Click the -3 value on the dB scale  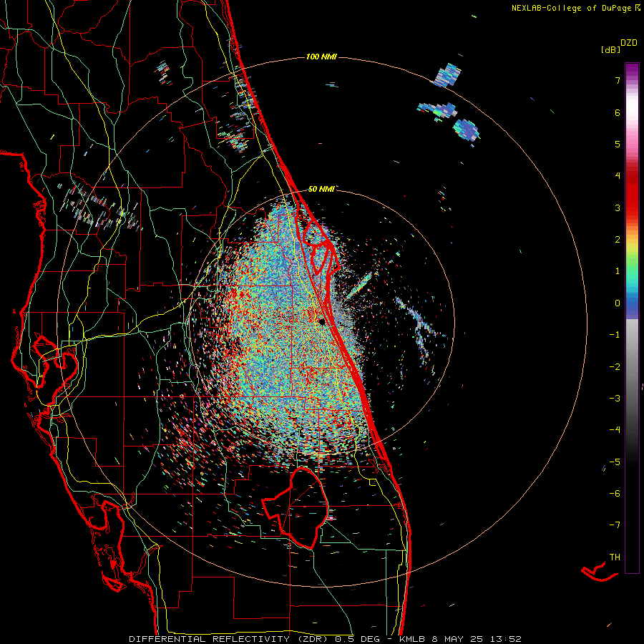point(615,399)
